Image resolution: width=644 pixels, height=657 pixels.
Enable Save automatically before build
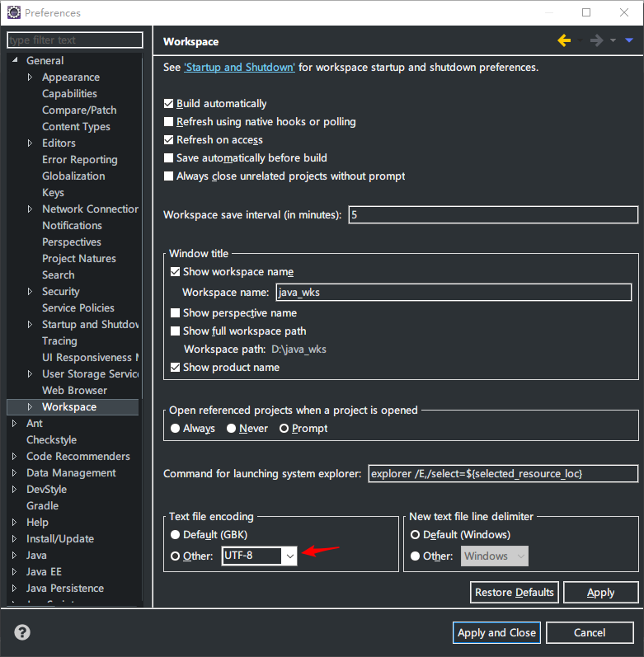pos(169,158)
